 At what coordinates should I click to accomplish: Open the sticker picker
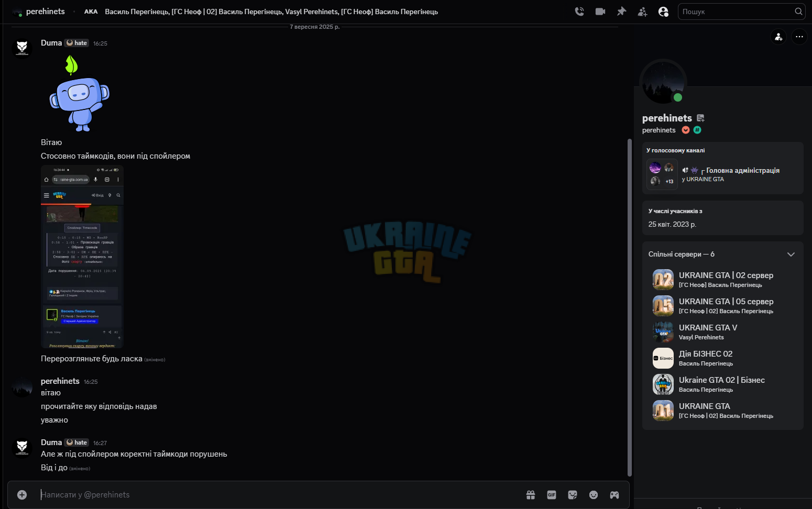[x=573, y=495]
